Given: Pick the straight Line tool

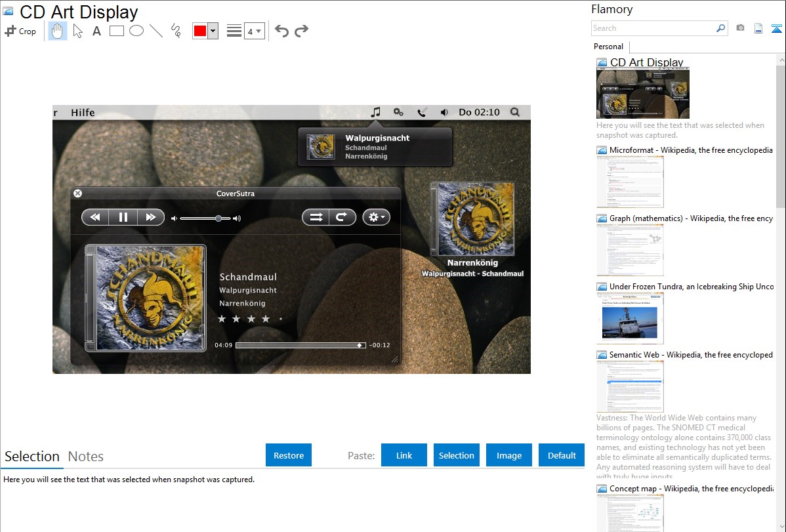Looking at the screenshot, I should coord(156,31).
